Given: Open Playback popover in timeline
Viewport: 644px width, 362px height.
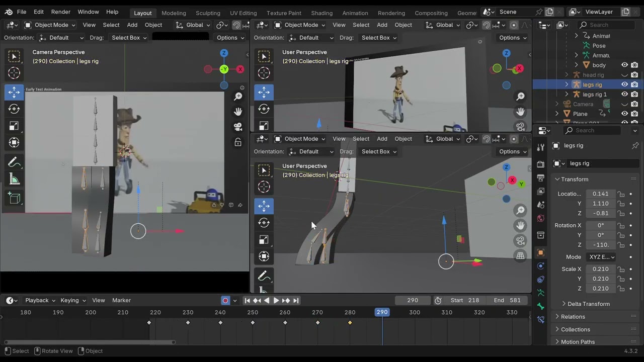Looking at the screenshot, I should tap(40, 301).
